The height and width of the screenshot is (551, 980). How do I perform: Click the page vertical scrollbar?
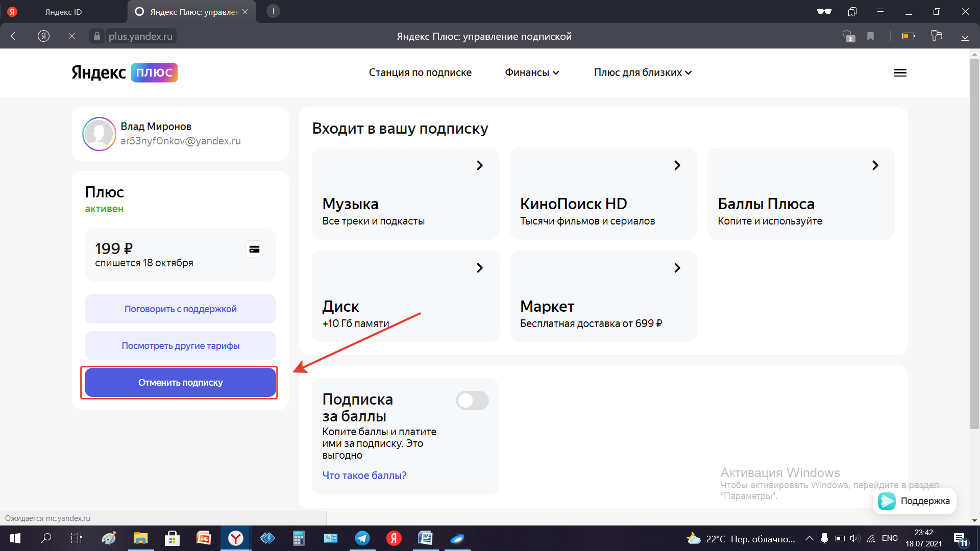point(974,245)
